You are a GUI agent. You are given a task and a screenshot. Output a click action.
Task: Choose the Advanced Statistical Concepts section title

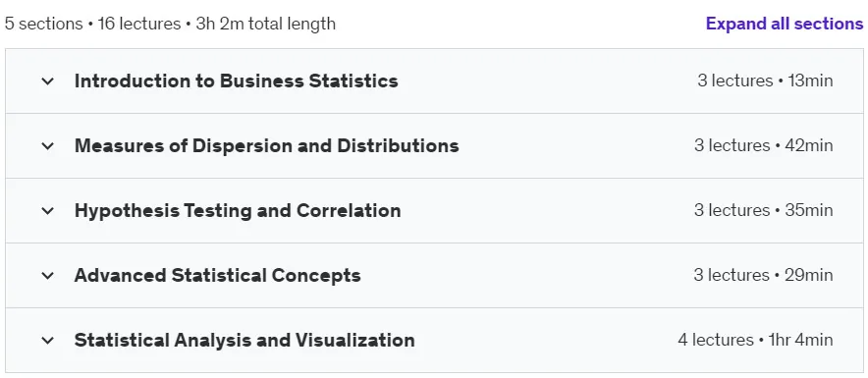point(218,275)
